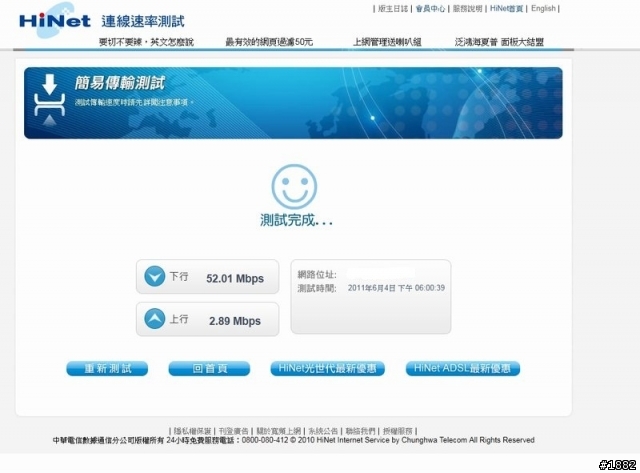Open 聯絡我們 contact us link
Image resolution: width=640 pixels, height=473 pixels.
coord(360,431)
